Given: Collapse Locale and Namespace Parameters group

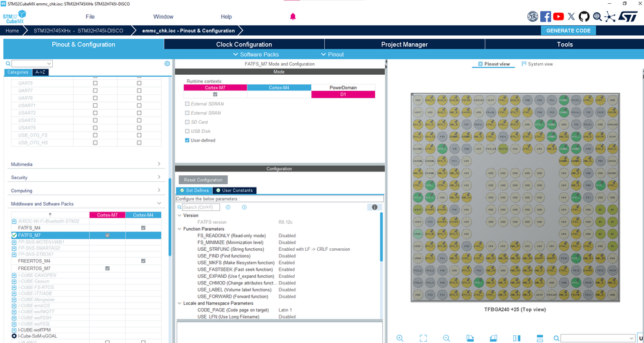Looking at the screenshot, I should pyautogui.click(x=179, y=303).
